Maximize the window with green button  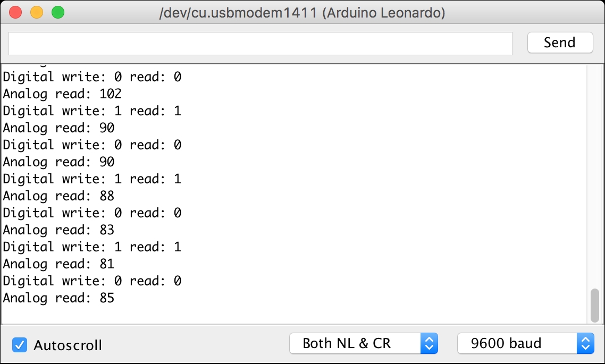57,12
